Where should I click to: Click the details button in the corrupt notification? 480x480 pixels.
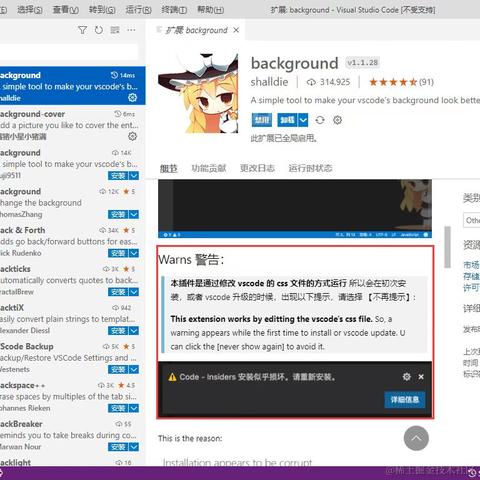(x=405, y=399)
